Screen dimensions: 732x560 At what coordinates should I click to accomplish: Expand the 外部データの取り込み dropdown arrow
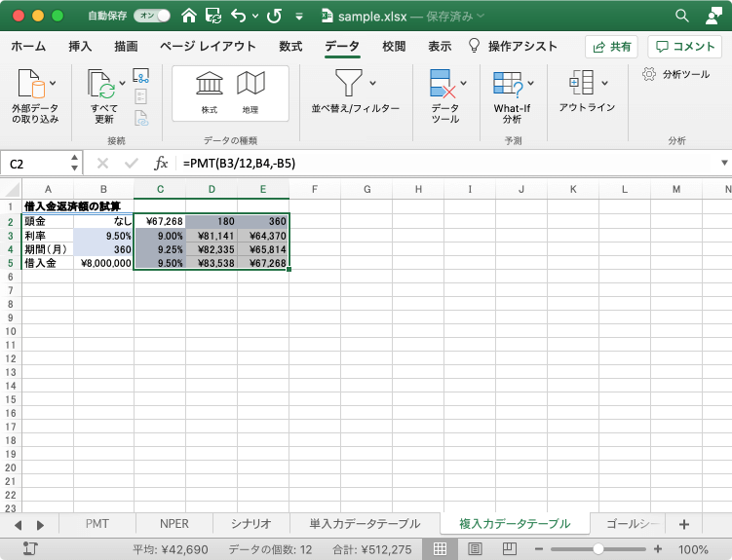click(53, 84)
